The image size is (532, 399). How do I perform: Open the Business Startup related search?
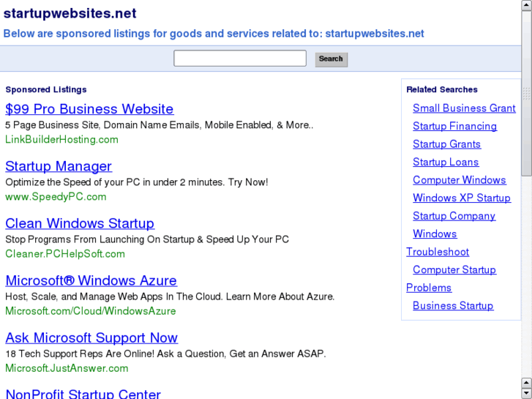(453, 305)
